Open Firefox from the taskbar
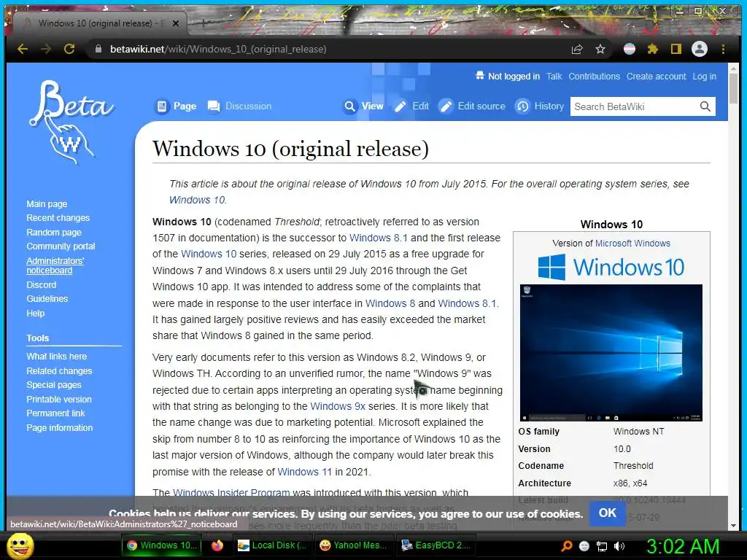 [x=217, y=545]
